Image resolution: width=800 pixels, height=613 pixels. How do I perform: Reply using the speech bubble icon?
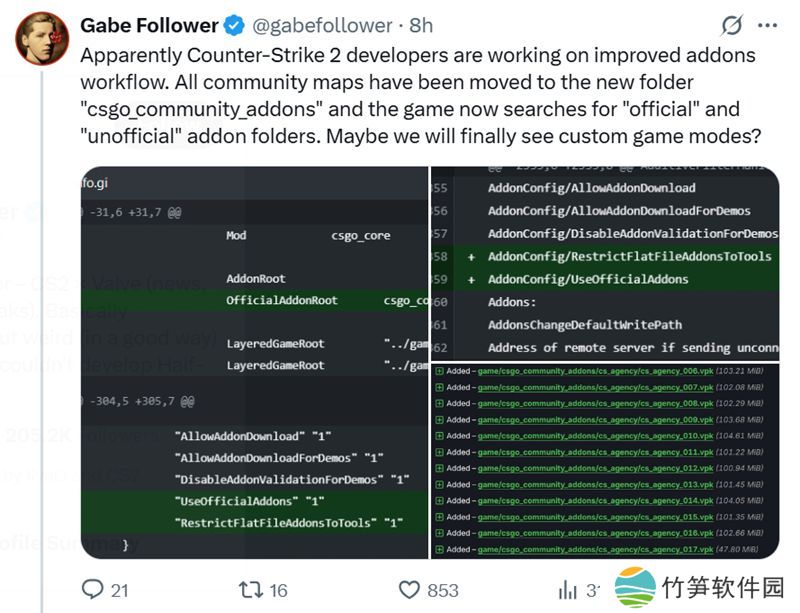92,589
